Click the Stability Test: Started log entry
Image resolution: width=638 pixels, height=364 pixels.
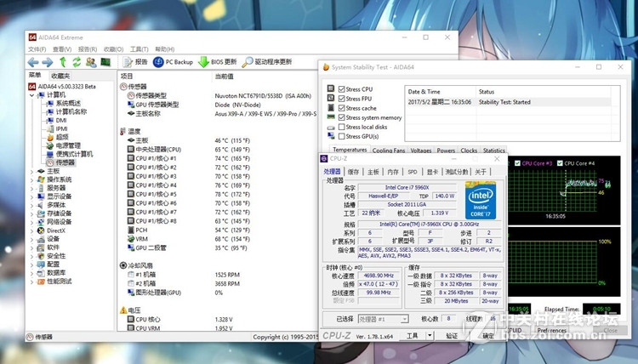504,102
